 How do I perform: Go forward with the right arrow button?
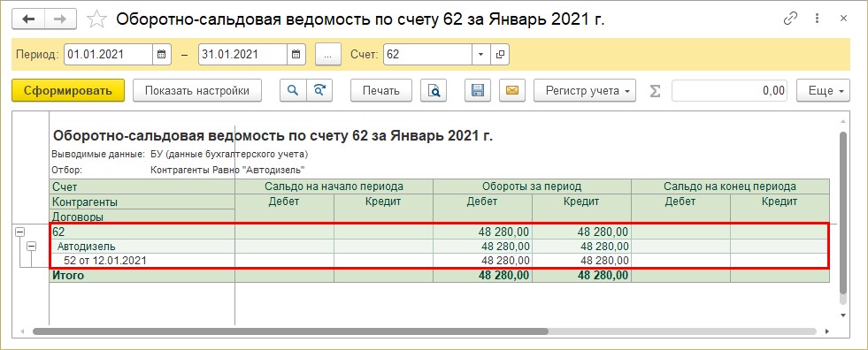60,19
